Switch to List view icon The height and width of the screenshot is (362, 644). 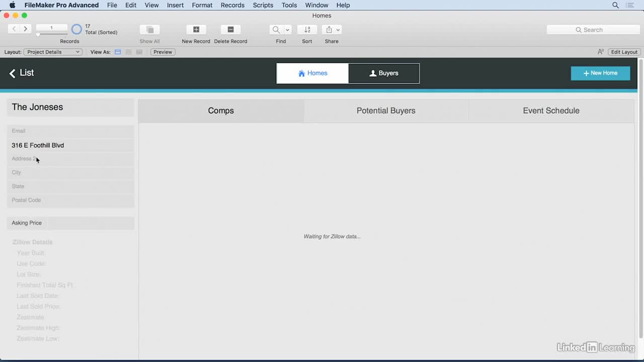(x=129, y=52)
